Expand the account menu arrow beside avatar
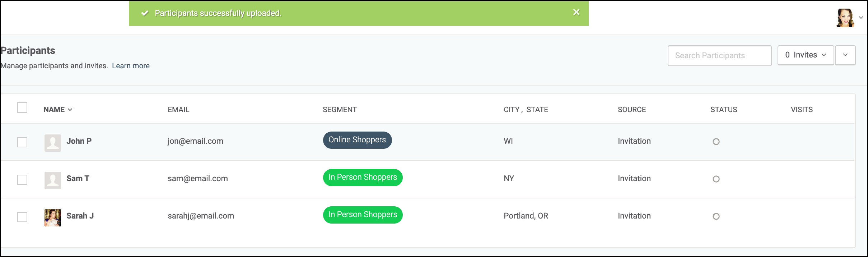868x257 pixels. (861, 17)
